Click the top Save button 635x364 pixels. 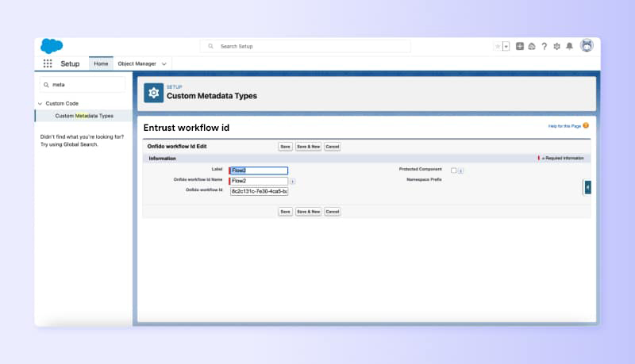pyautogui.click(x=285, y=147)
